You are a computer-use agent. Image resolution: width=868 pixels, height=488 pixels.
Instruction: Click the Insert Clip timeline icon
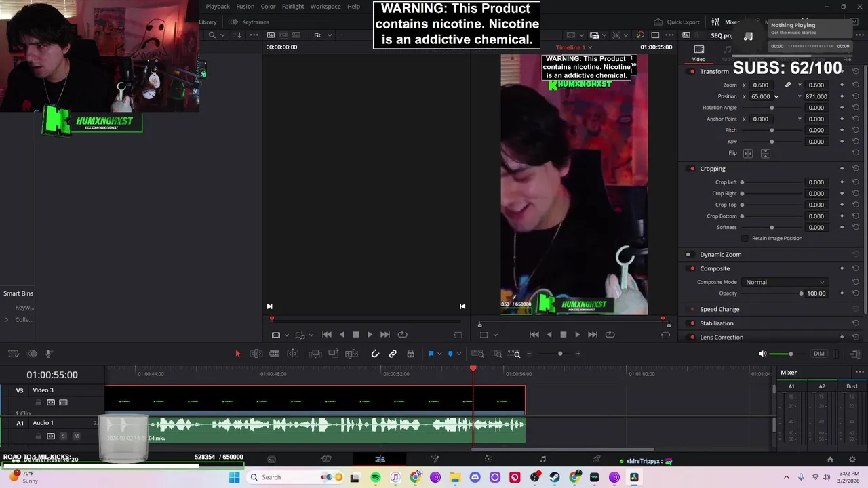coord(315,354)
